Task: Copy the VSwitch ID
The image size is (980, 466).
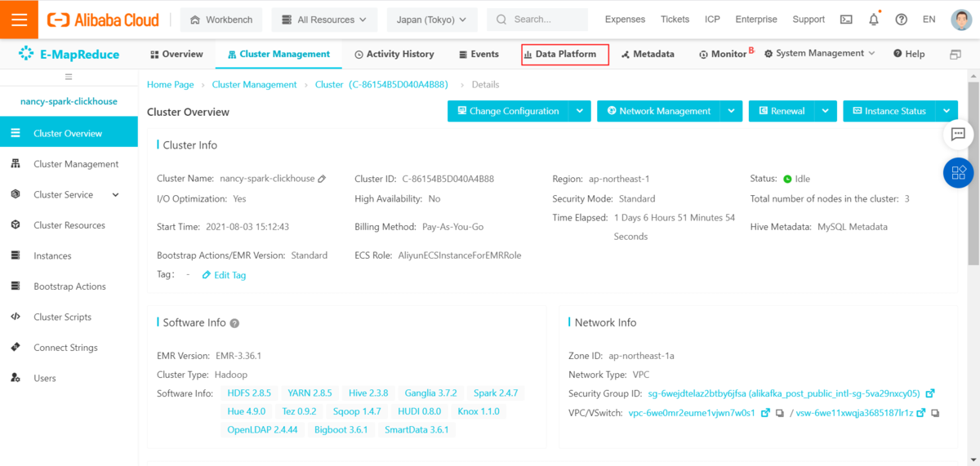Action: [x=935, y=414]
